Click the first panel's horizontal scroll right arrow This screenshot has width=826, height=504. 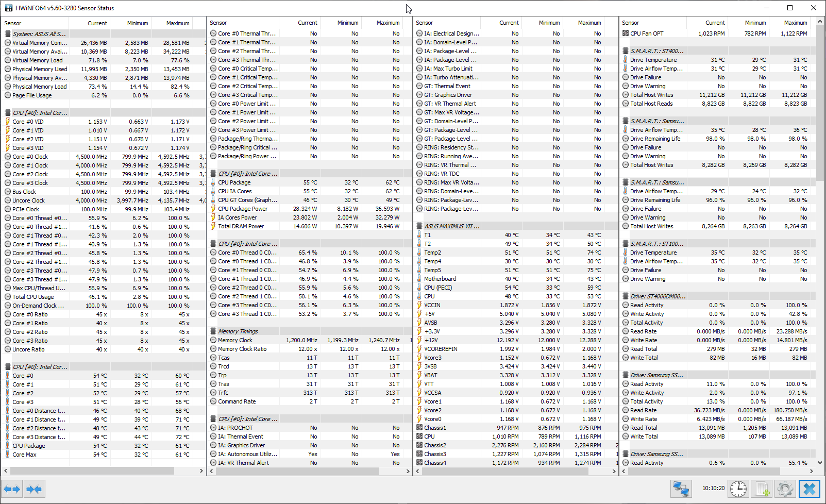(x=201, y=471)
